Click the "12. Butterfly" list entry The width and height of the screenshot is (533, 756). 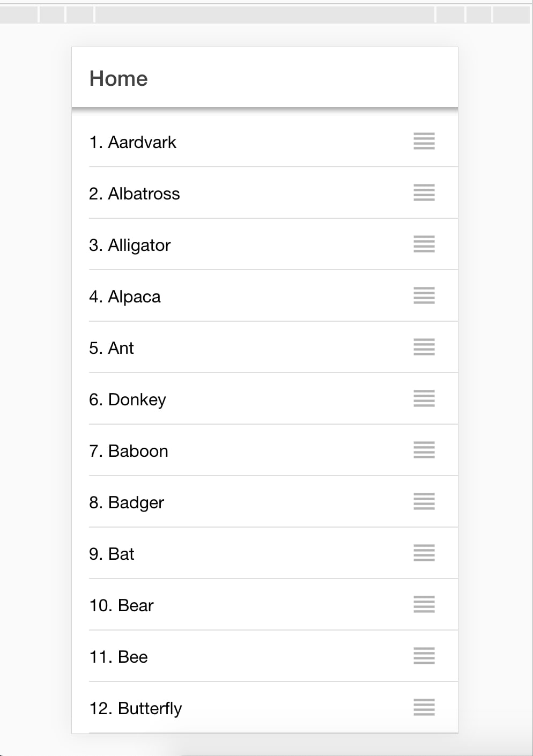(136, 708)
